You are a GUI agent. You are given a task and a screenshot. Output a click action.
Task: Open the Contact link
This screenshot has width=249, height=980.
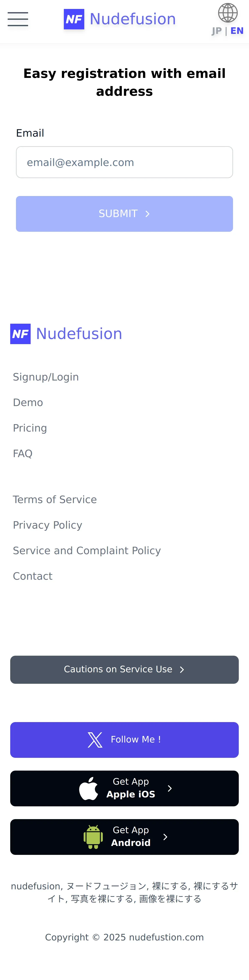33,576
